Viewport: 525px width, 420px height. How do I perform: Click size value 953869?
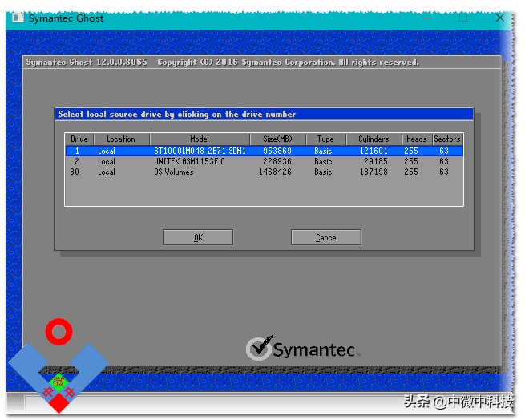(277, 151)
